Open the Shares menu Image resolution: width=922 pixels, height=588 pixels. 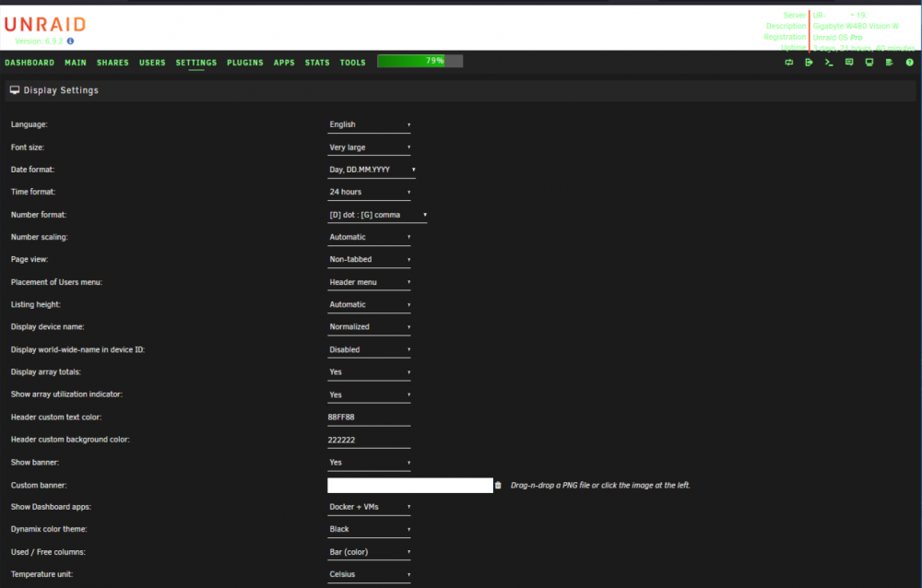tap(112, 63)
